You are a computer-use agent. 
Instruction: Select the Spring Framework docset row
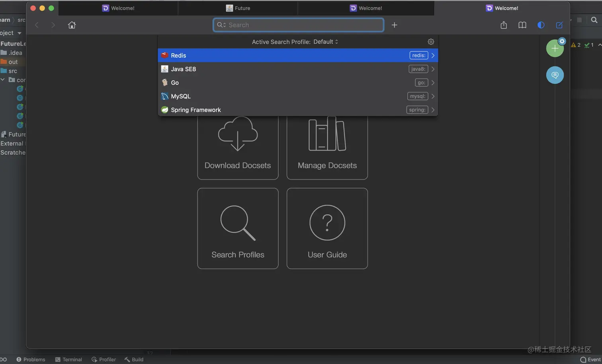point(298,110)
